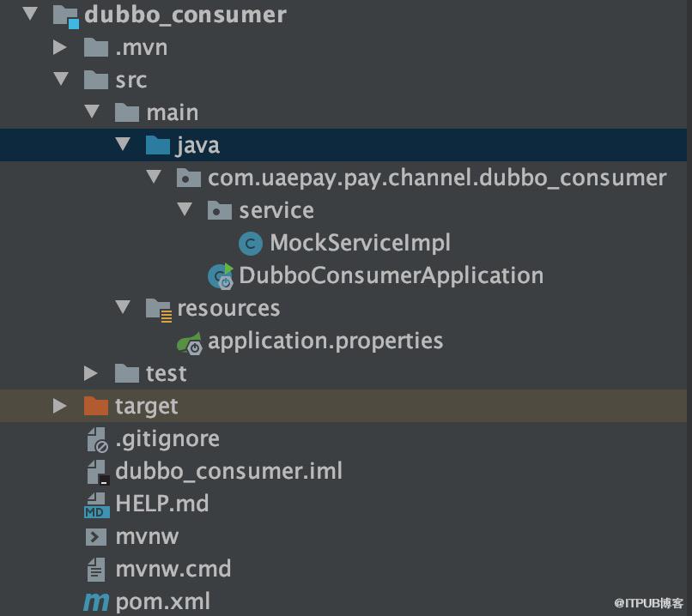The image size is (692, 616).
Task: Click the blue java source folder icon
Action: (158, 145)
